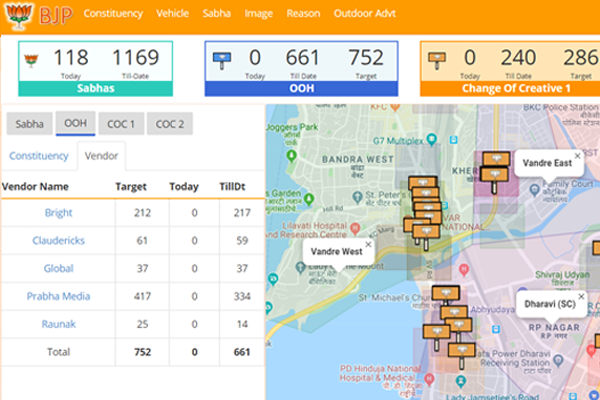Open the Bright vendor link
The image size is (600, 400).
58,212
